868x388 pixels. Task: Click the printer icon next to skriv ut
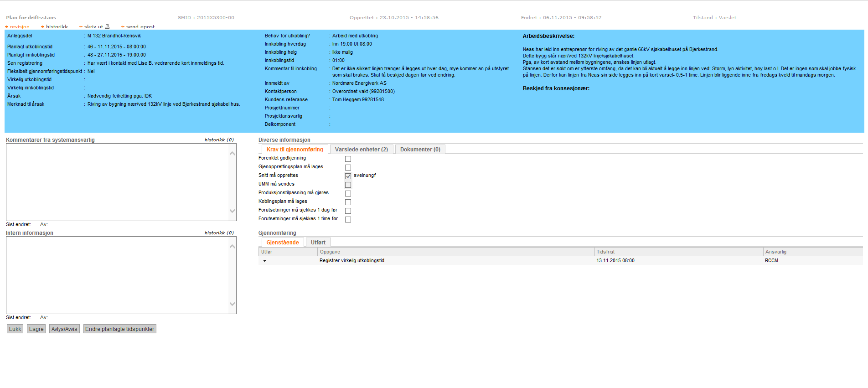click(x=107, y=26)
